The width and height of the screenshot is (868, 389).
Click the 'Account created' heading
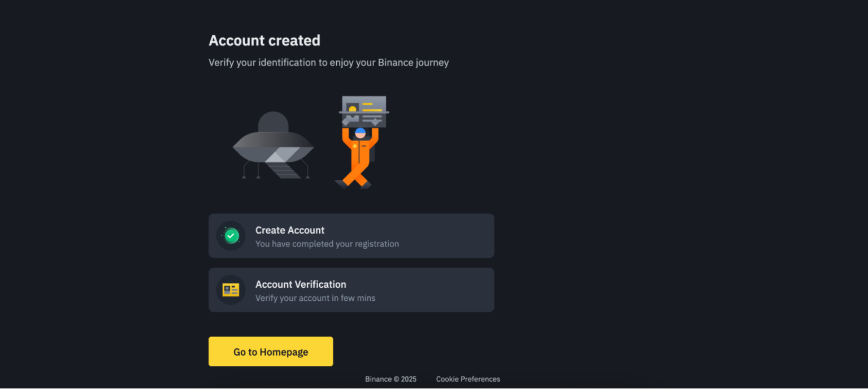[x=264, y=41]
